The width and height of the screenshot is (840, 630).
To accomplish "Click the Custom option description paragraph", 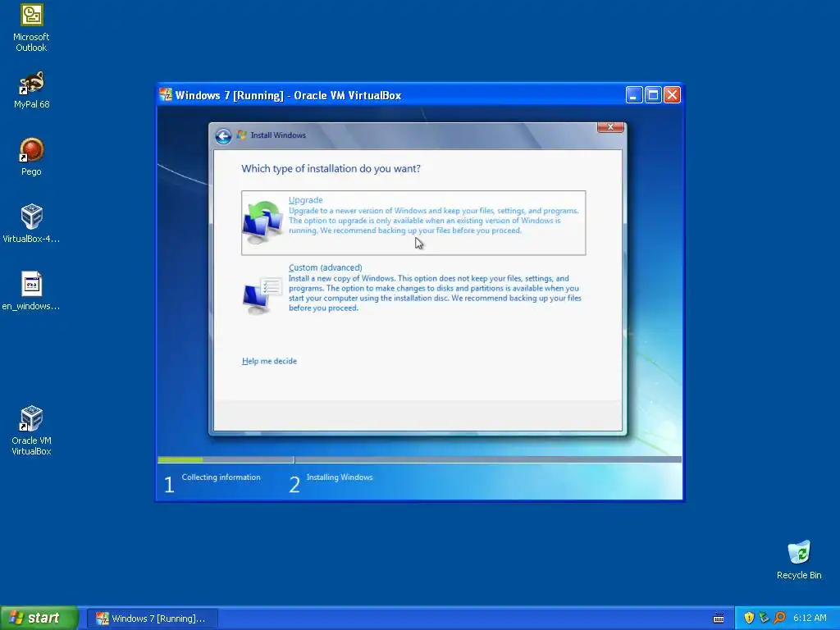I will click(435, 293).
